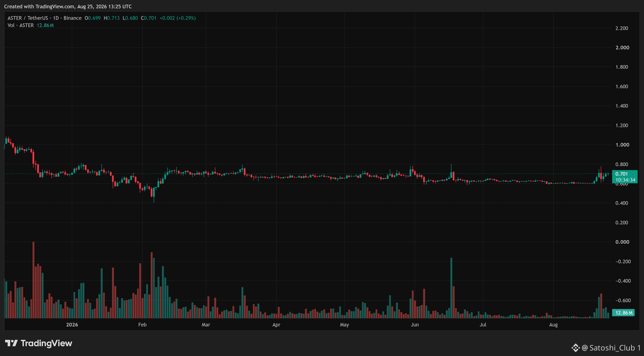Click the Aug label on time axis
The height and width of the screenshot is (356, 644).
pyautogui.click(x=553, y=325)
